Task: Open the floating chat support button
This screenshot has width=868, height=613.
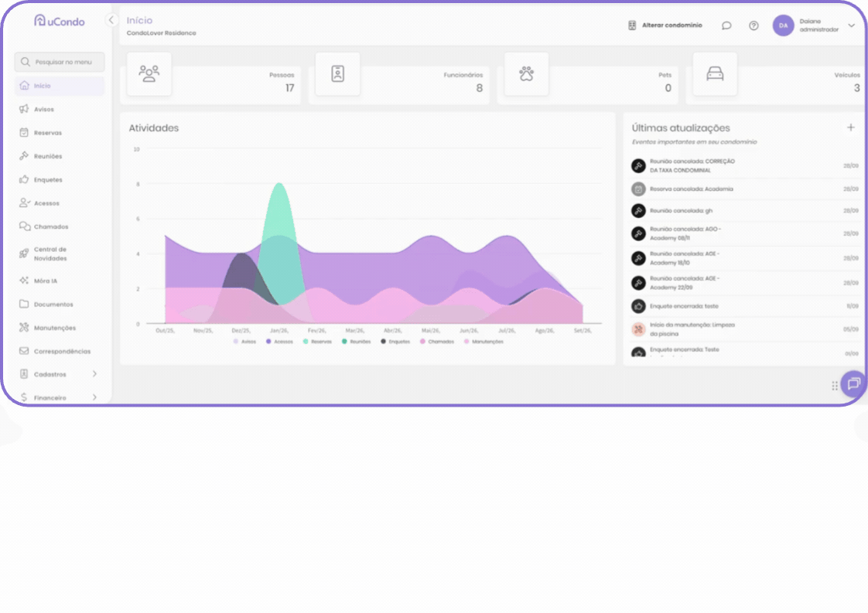Action: 853,383
